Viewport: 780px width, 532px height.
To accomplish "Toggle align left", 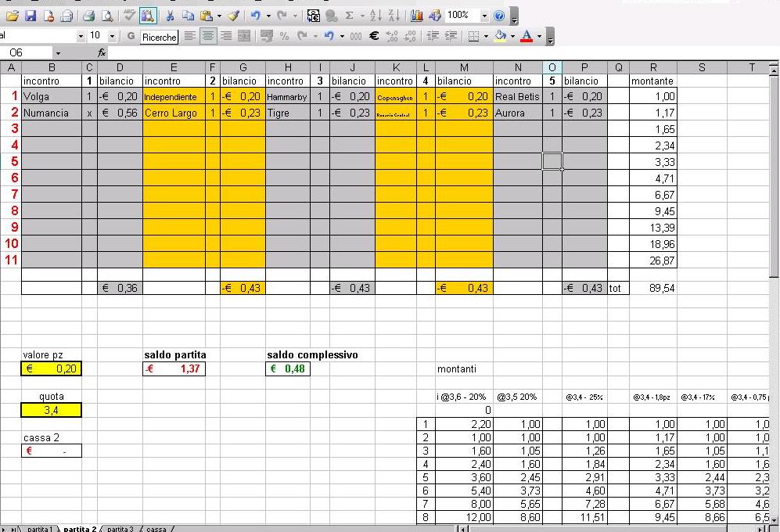I will [x=189, y=36].
